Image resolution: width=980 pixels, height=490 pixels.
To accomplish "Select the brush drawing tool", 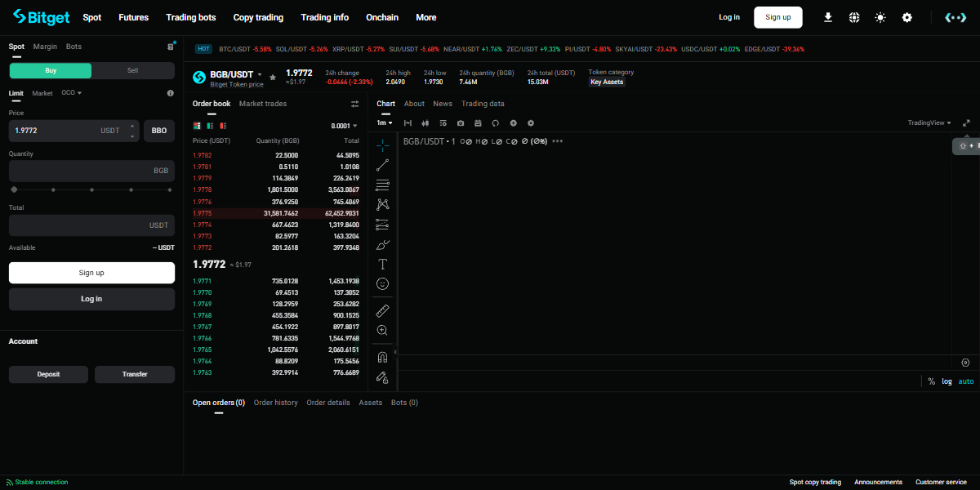I will click(x=382, y=244).
